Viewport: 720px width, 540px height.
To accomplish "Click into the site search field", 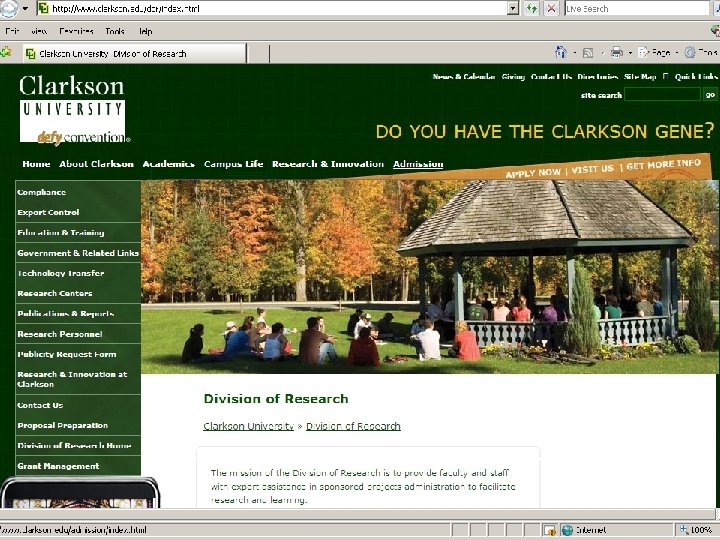I will click(662, 95).
